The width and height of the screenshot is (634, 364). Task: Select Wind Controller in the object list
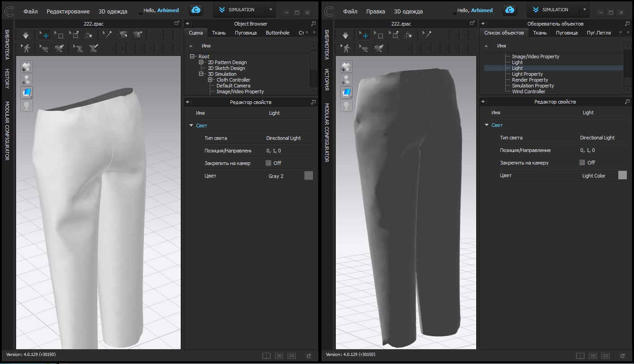tap(528, 91)
